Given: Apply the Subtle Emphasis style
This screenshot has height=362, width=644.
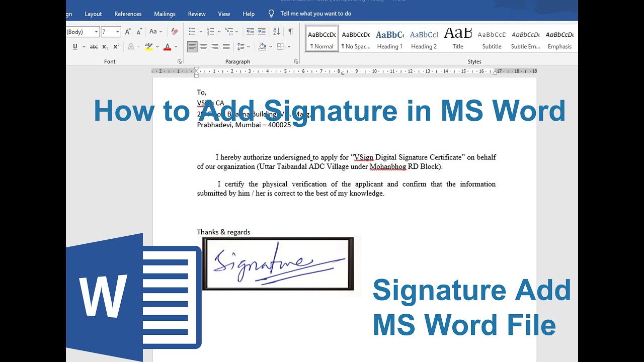Looking at the screenshot, I should 526,38.
